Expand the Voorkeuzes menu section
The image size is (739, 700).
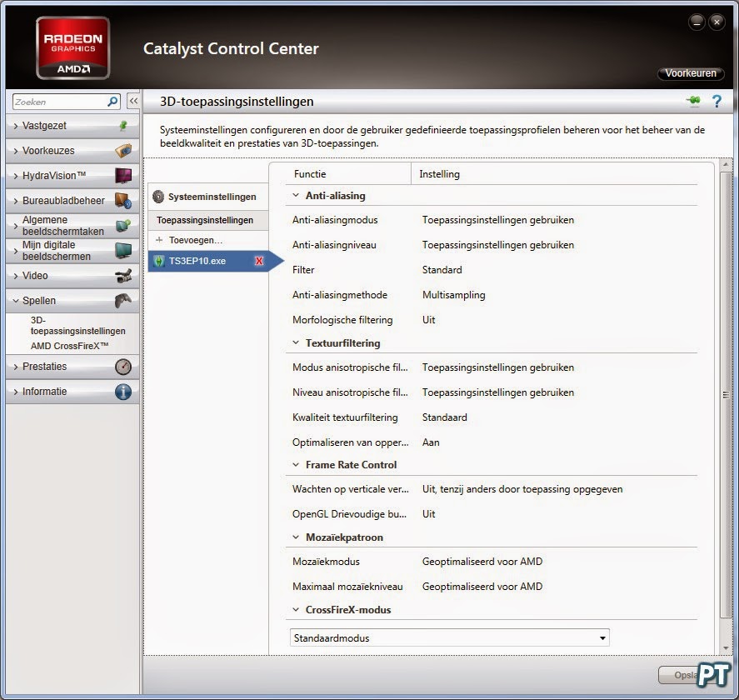(16, 151)
